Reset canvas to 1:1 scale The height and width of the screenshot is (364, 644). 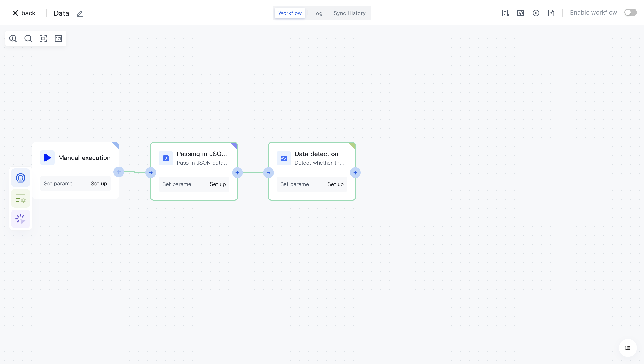(x=58, y=38)
